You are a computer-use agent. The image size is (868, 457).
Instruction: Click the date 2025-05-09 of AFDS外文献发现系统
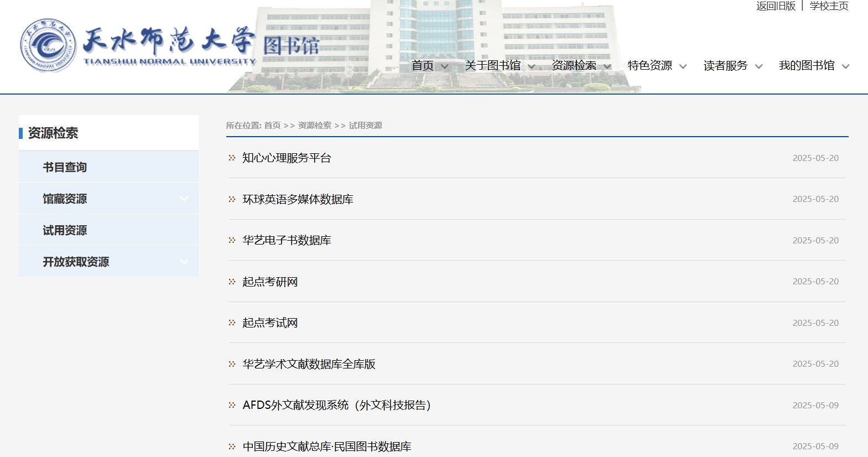tap(815, 406)
